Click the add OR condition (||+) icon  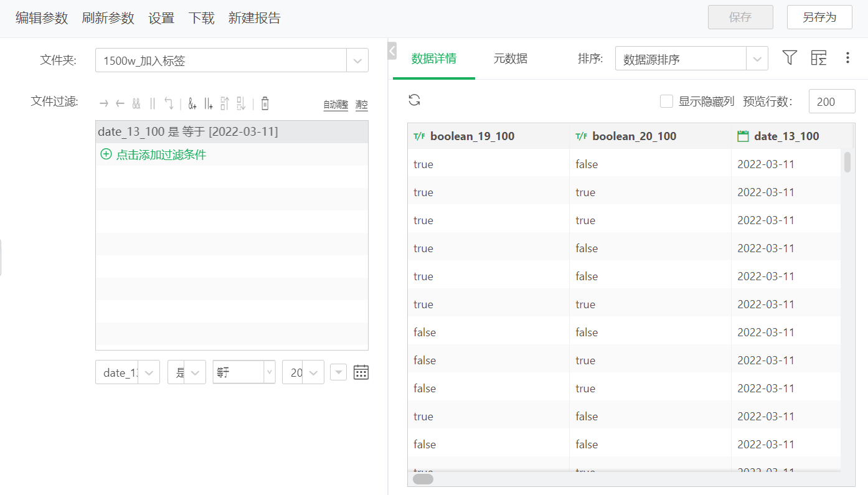tap(209, 103)
